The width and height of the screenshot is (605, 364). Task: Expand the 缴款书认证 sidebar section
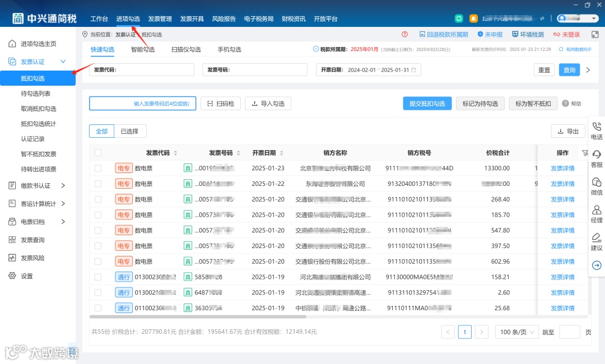coord(37,186)
